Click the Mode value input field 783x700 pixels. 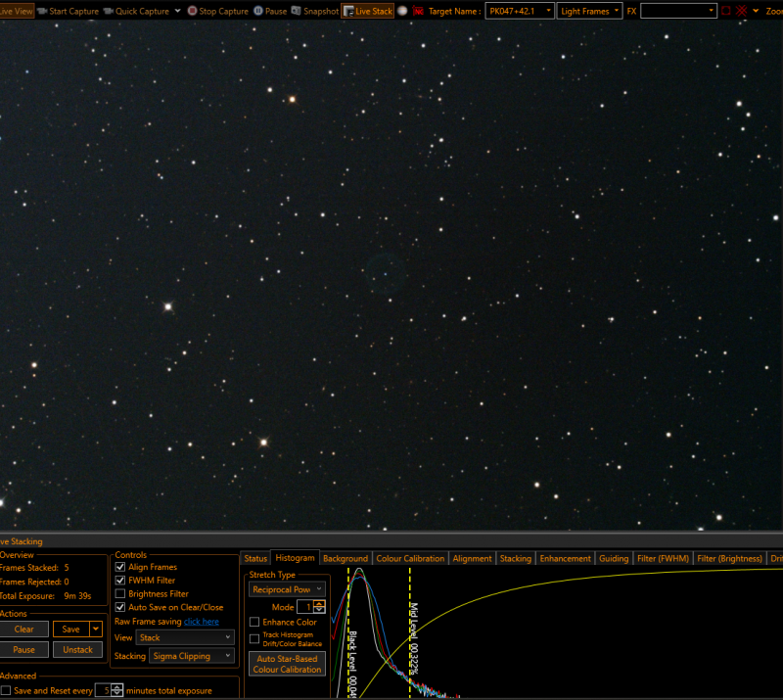(x=305, y=607)
